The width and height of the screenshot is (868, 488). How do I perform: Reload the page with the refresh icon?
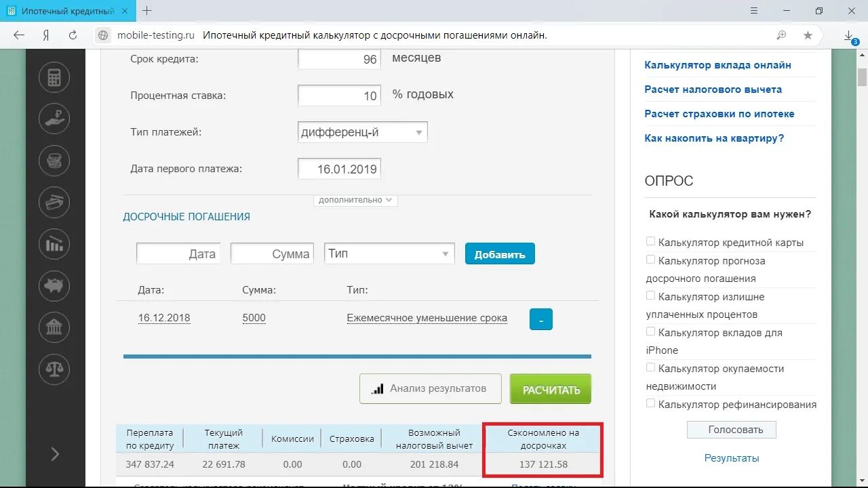tap(73, 35)
